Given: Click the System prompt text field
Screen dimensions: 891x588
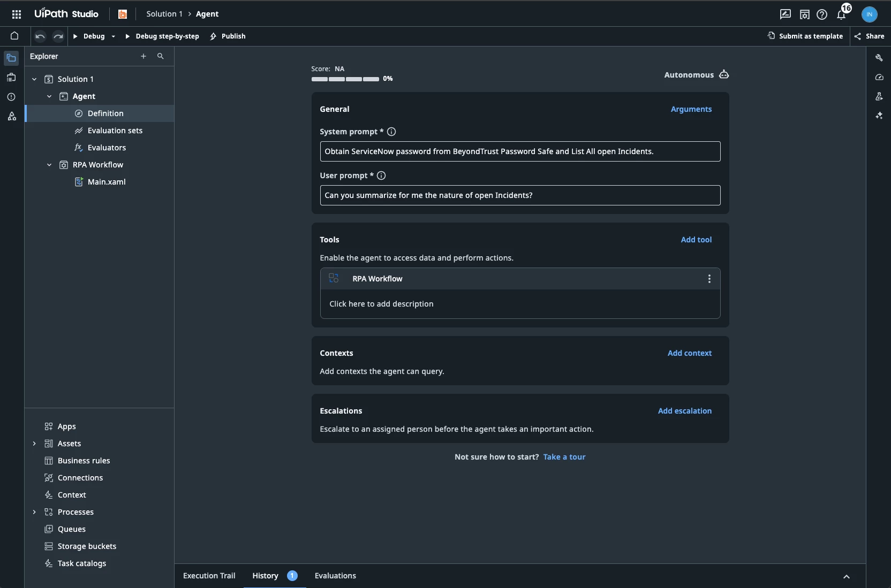Looking at the screenshot, I should [520, 151].
